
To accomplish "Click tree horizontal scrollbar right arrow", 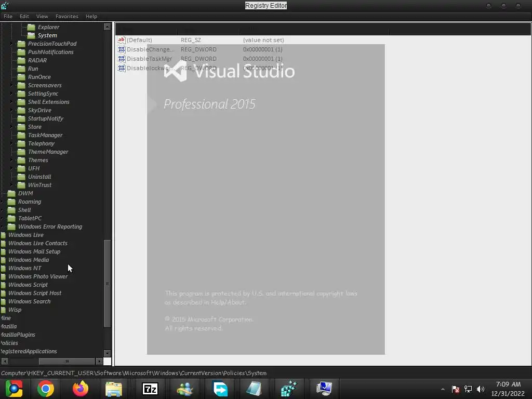I will point(99,362).
